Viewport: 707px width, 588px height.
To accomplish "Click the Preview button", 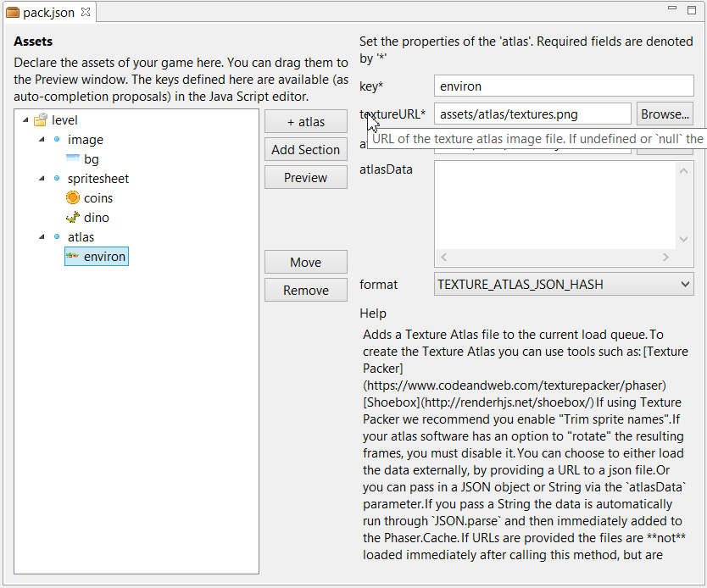I will tap(306, 178).
